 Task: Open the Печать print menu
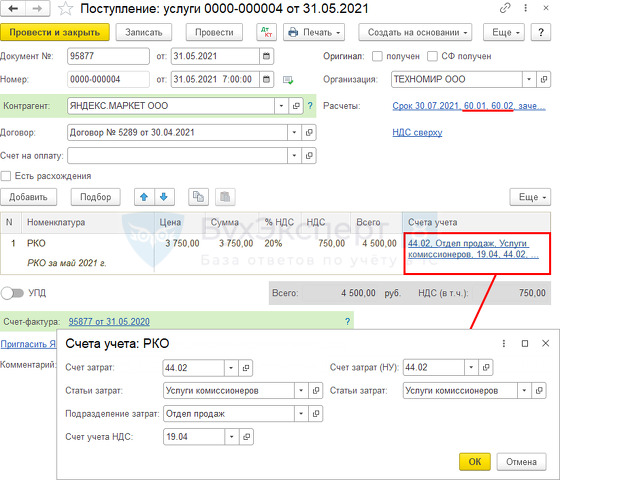point(314,32)
